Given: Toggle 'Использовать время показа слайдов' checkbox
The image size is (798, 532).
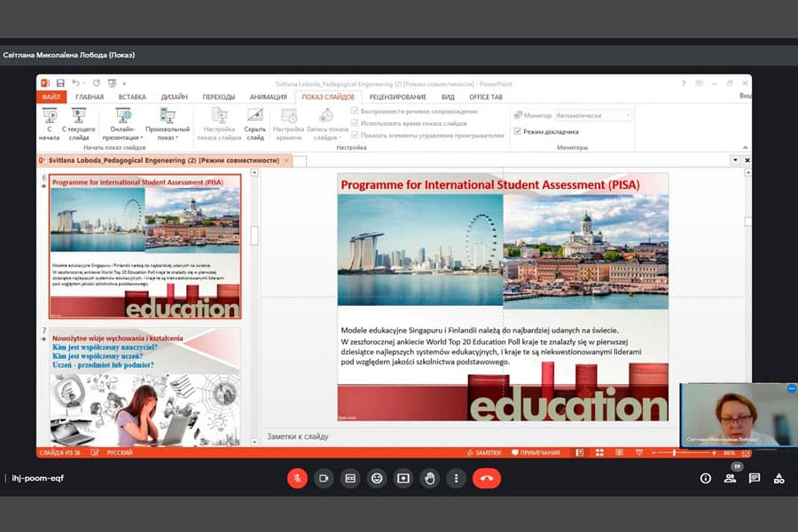Looking at the screenshot, I should pyautogui.click(x=356, y=123).
